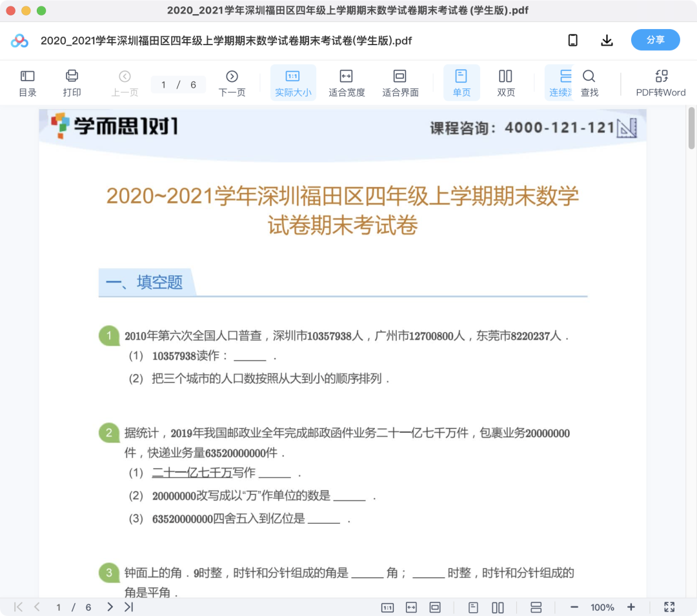Open the 目录 table of contents panel
The width and height of the screenshot is (697, 616).
tap(28, 83)
